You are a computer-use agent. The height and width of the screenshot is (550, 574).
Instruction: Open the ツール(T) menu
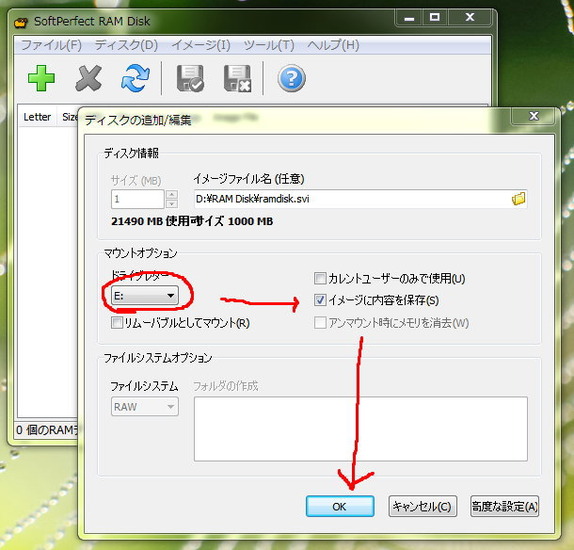point(269,45)
